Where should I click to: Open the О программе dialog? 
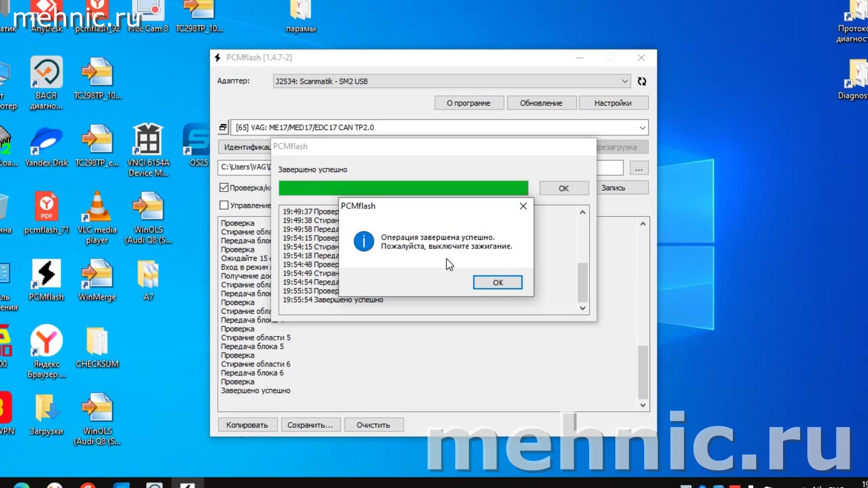tap(469, 103)
